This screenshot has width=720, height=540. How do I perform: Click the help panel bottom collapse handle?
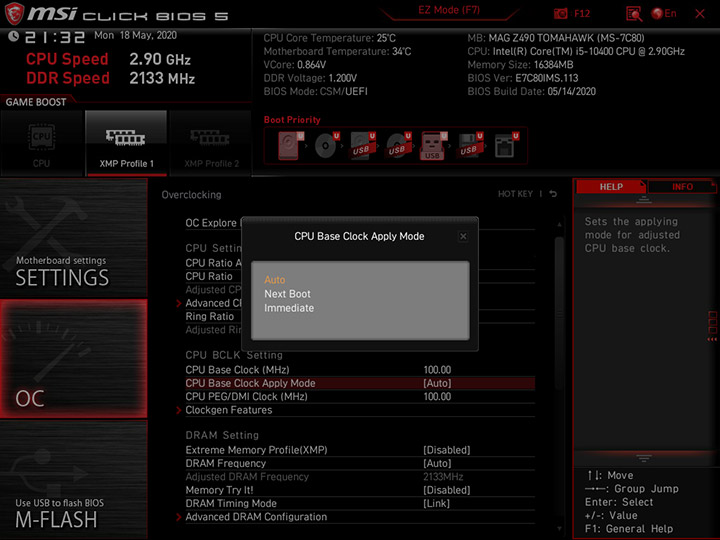pyautogui.click(x=644, y=458)
